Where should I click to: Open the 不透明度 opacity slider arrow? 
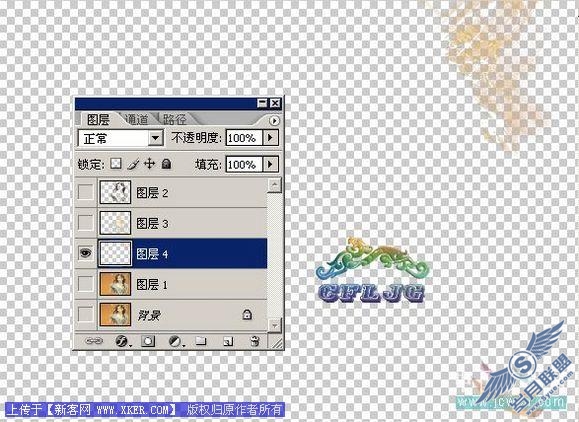click(270, 138)
